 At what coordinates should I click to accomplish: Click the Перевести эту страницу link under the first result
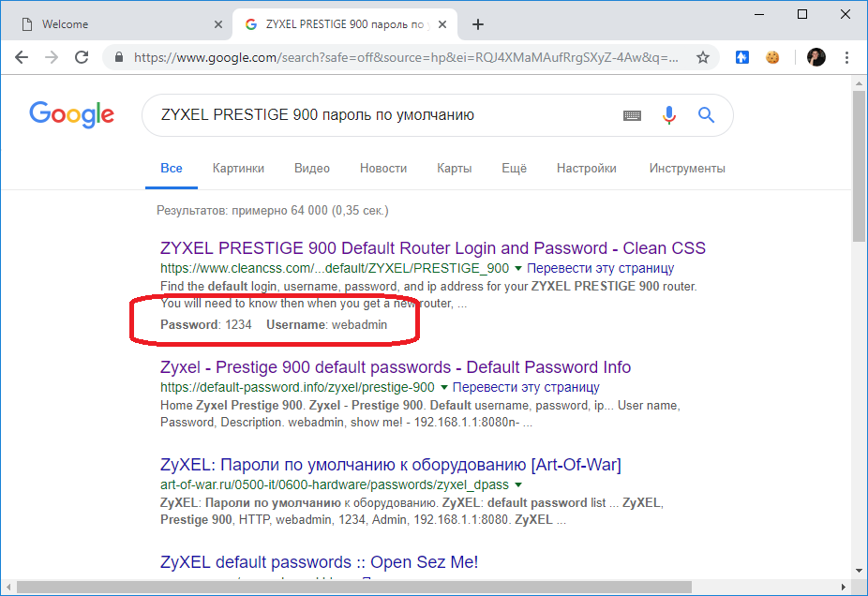pos(600,268)
